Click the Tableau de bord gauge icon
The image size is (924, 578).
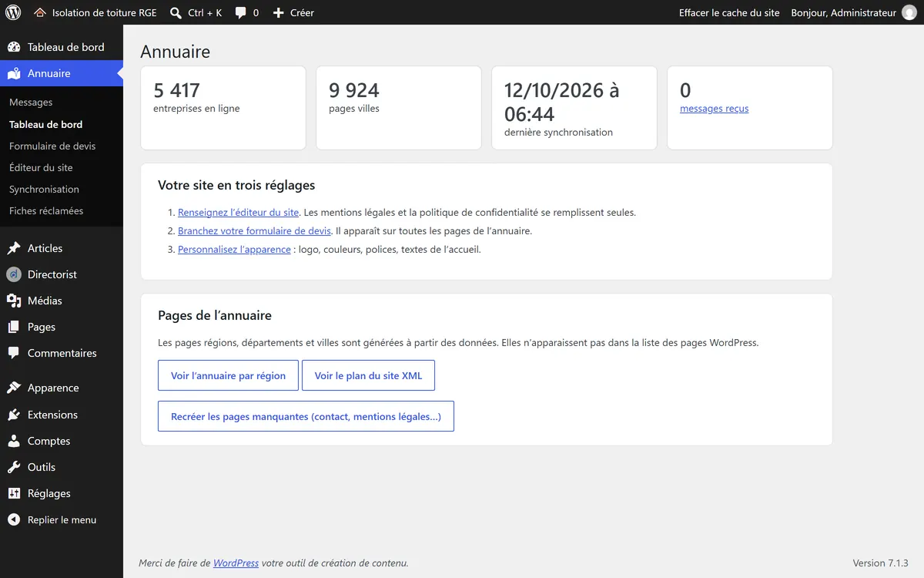click(14, 47)
